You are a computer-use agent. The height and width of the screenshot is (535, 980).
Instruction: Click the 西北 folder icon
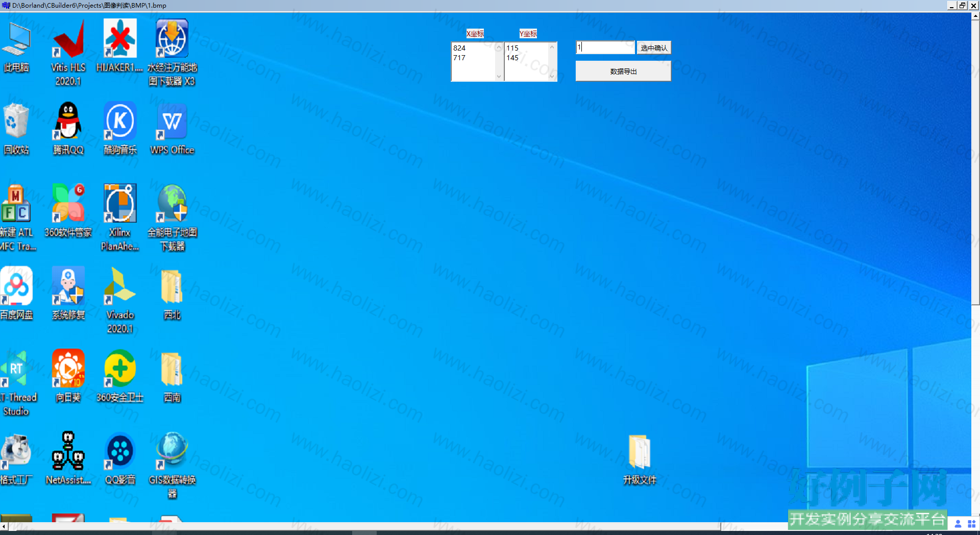[x=172, y=286]
